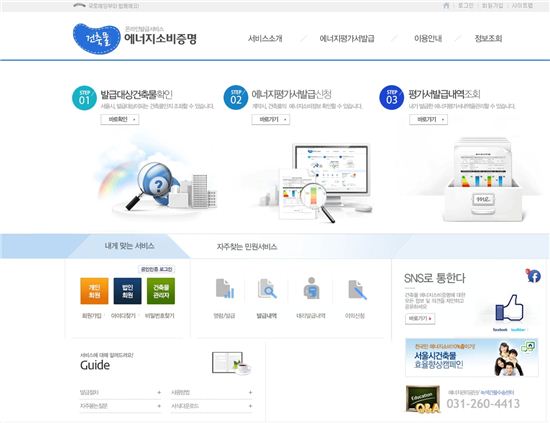This screenshot has width=550, height=423.
Task: Click the 발급내역 document search icon
Action: pos(267,289)
